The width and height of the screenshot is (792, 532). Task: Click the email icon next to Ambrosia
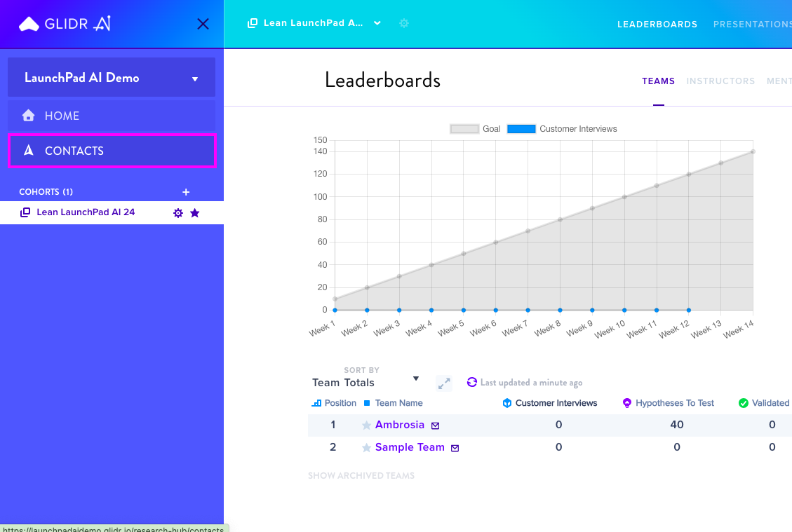(436, 425)
